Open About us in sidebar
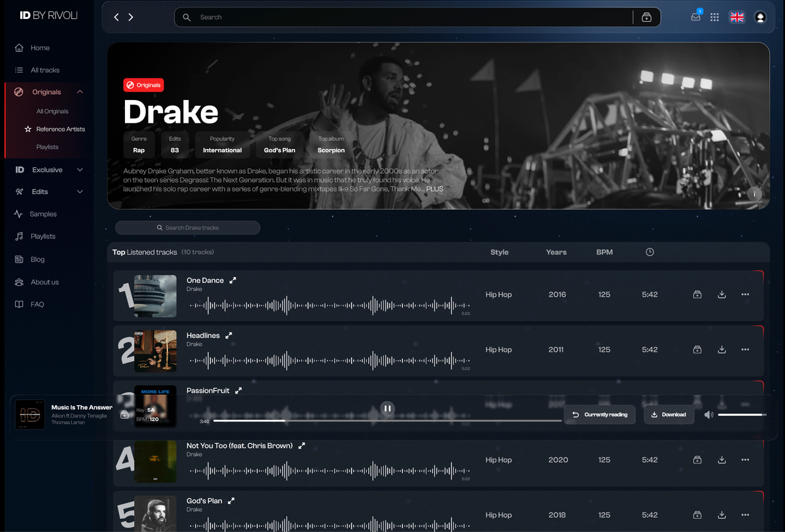785x532 pixels. pyautogui.click(x=44, y=282)
